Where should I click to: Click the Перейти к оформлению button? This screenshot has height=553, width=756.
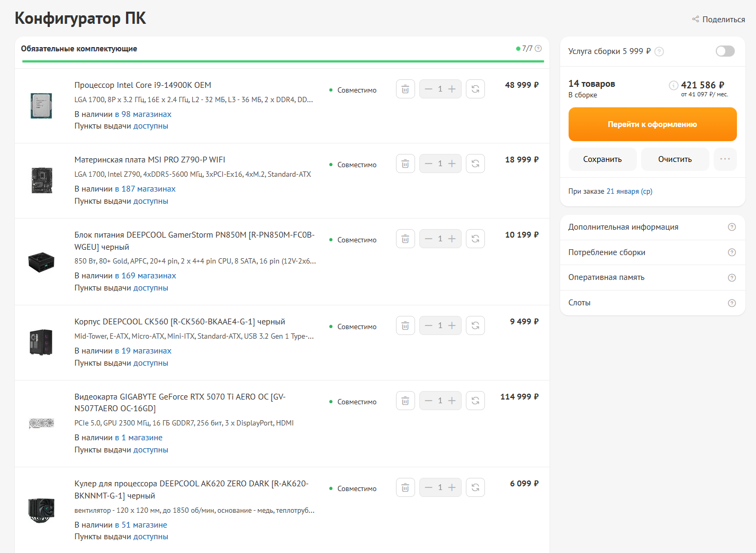(x=652, y=124)
